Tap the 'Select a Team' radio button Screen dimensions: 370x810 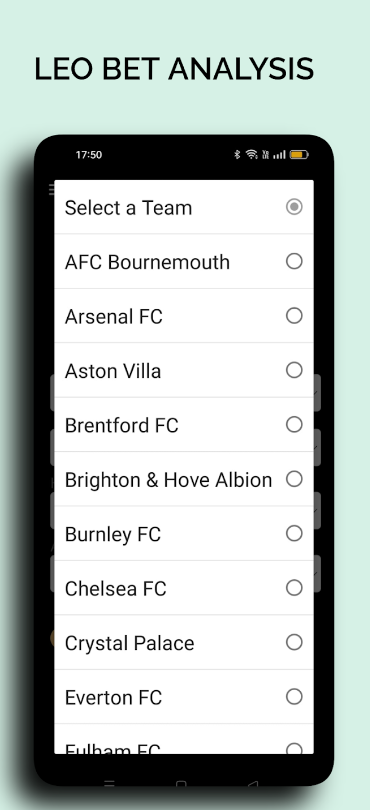pyautogui.click(x=294, y=207)
